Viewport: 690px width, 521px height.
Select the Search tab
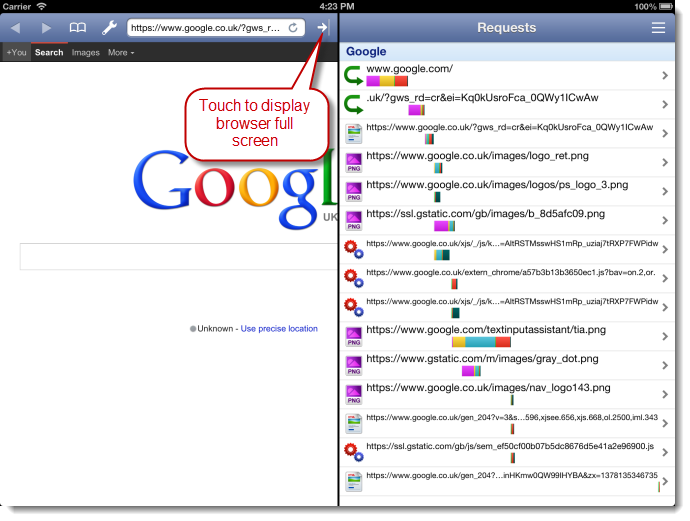point(49,52)
